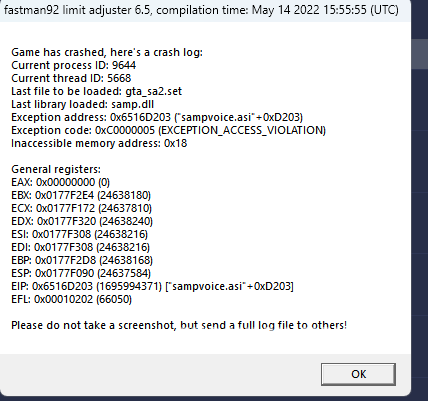Click the 'Last library loaded: samp.dll' line
This screenshot has height=401, width=428.
click(x=83, y=104)
